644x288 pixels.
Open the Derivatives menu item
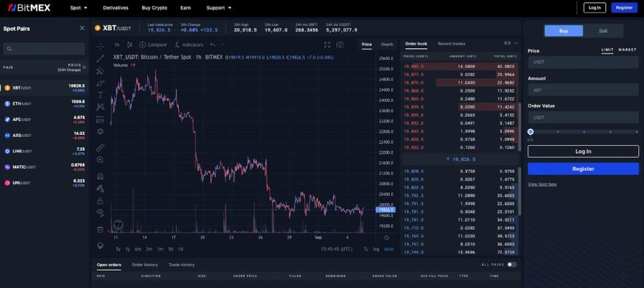click(116, 8)
